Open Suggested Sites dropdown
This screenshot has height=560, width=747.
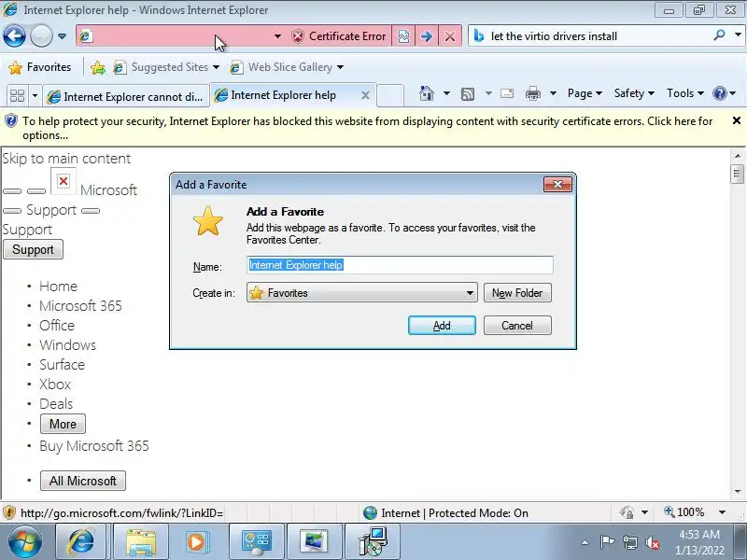166,67
